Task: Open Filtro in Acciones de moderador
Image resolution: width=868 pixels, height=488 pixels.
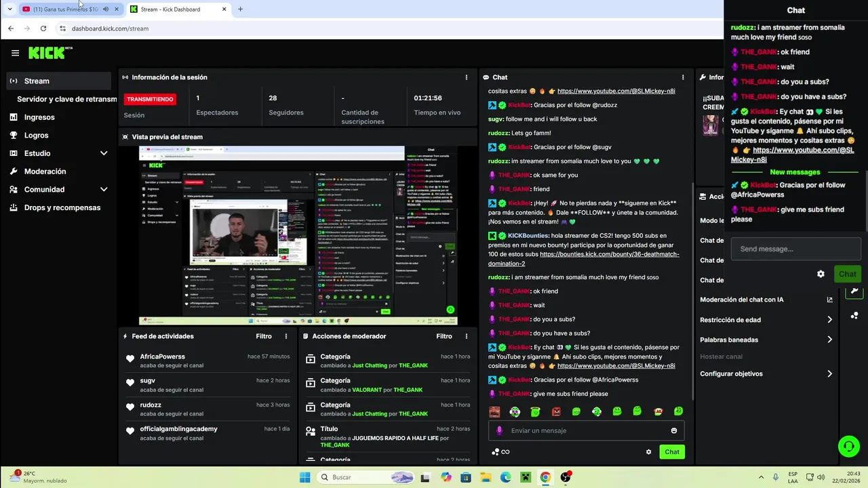Action: [x=444, y=336]
